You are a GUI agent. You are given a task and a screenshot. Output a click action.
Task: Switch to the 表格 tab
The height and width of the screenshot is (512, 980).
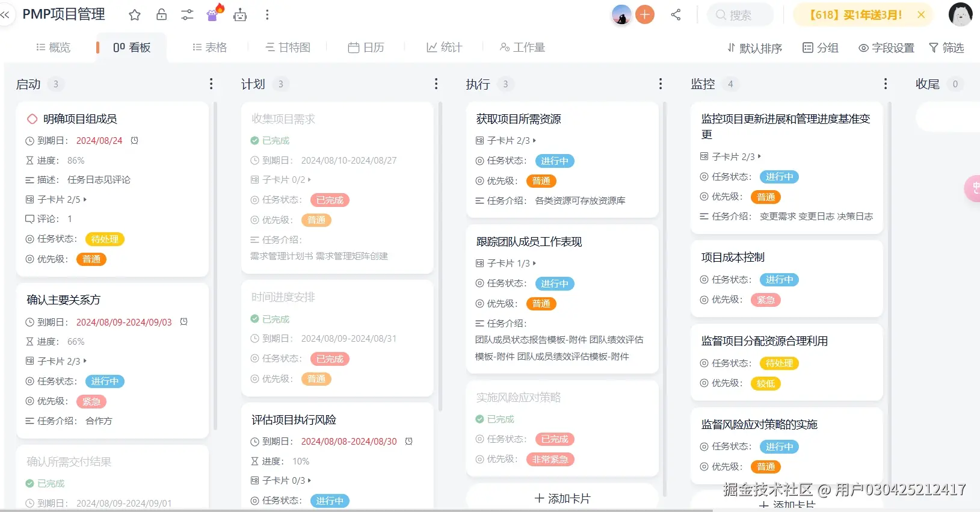click(210, 48)
